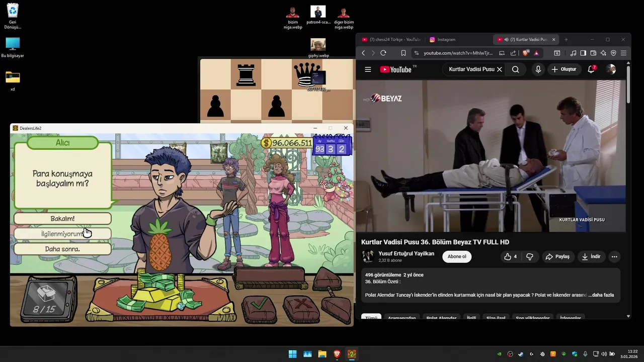Open the YouTube account avatar menu
644x362 pixels.
[611, 69]
